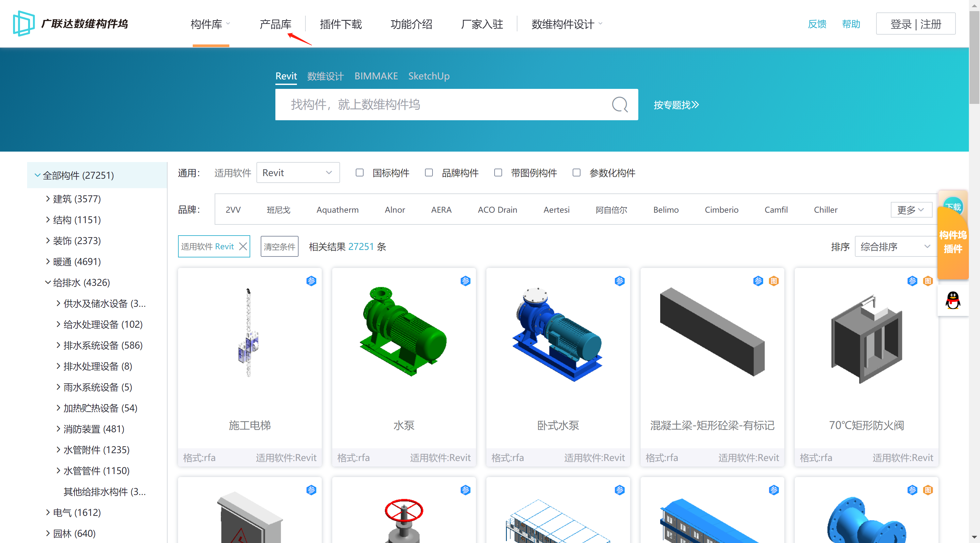The width and height of the screenshot is (980, 543).
Task: Select the Revit search tab
Action: click(286, 76)
